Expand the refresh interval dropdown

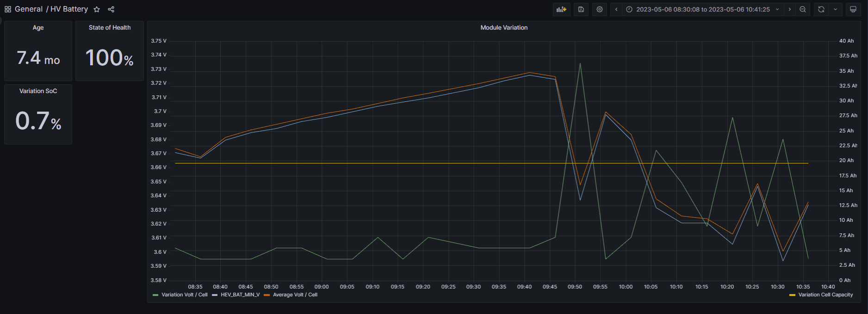[x=835, y=9]
